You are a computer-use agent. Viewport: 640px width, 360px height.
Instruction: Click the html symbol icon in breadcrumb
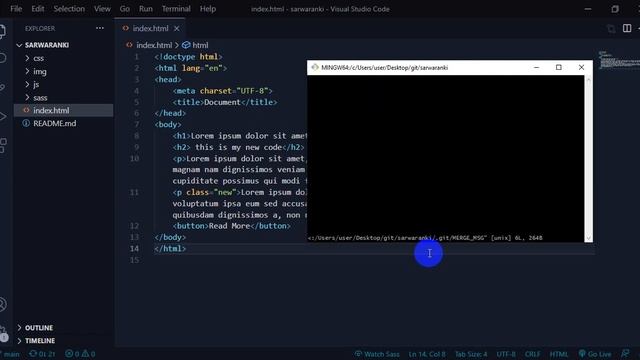186,45
